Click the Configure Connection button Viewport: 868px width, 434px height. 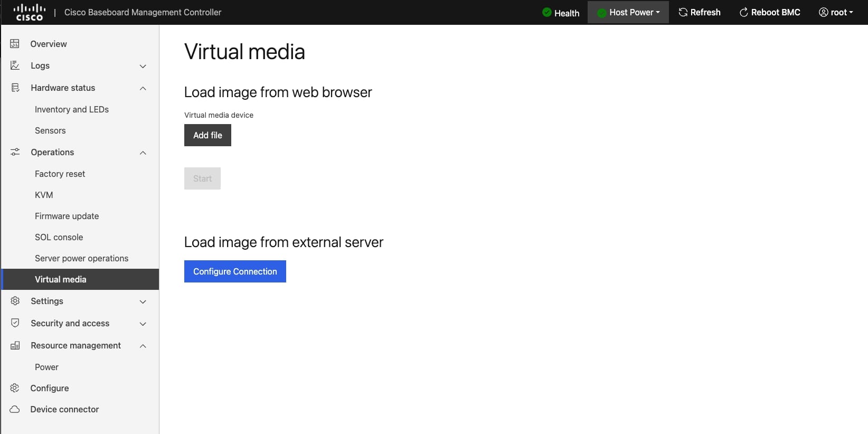[x=235, y=271]
